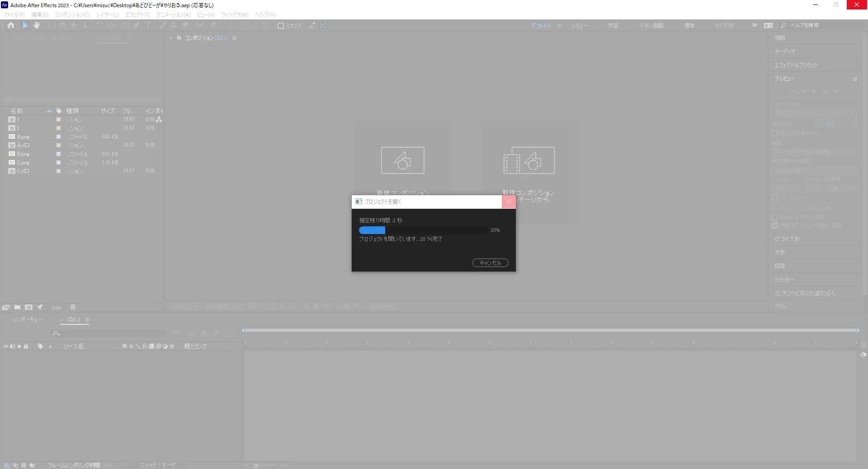868x469 pixels.
Task: Open the Preview panel menu
Action: point(855,79)
